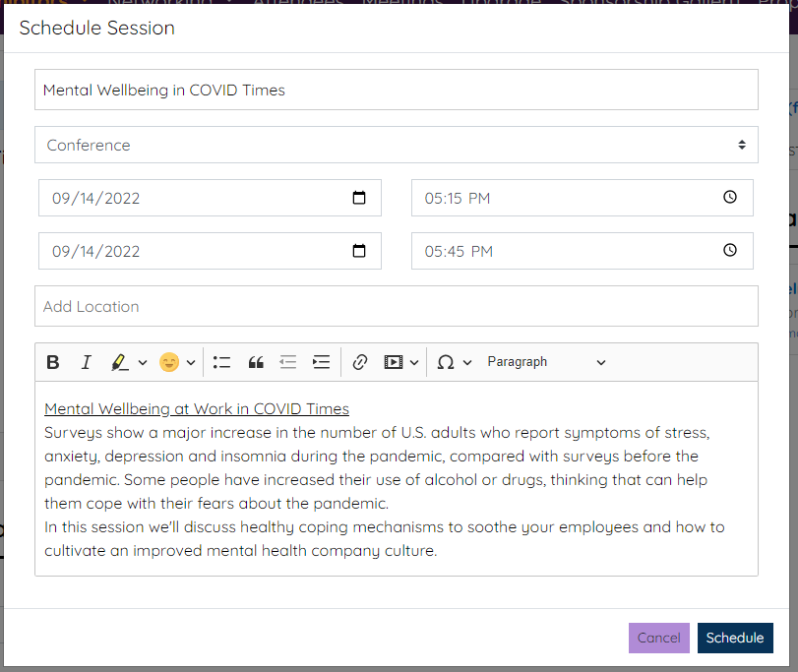
Task: Click the Add Location field
Action: pyautogui.click(x=396, y=306)
